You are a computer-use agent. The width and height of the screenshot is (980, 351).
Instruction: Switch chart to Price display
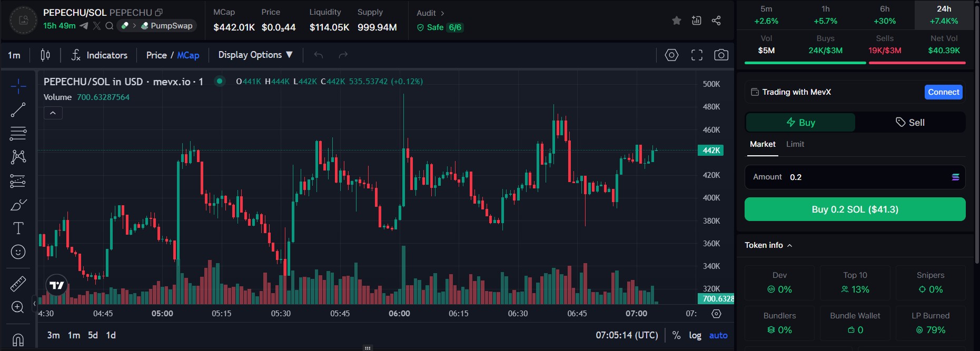tap(156, 55)
